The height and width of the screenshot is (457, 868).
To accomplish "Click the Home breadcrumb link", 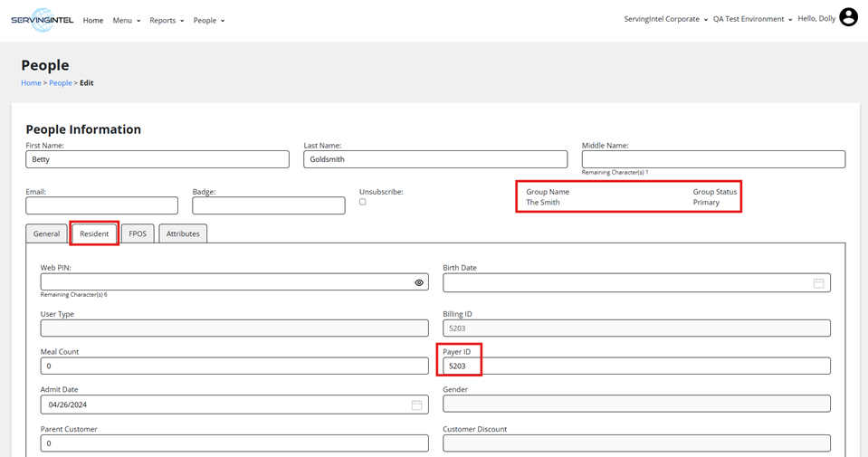I will point(31,83).
